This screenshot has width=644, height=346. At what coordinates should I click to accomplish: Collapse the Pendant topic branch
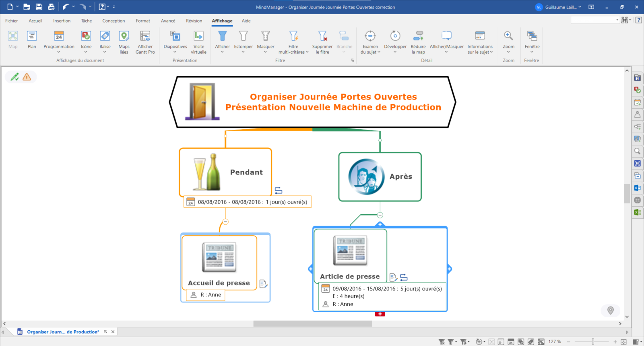click(225, 222)
